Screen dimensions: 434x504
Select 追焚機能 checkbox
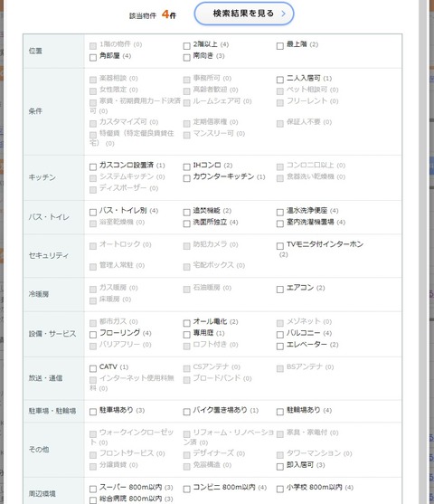click(186, 212)
